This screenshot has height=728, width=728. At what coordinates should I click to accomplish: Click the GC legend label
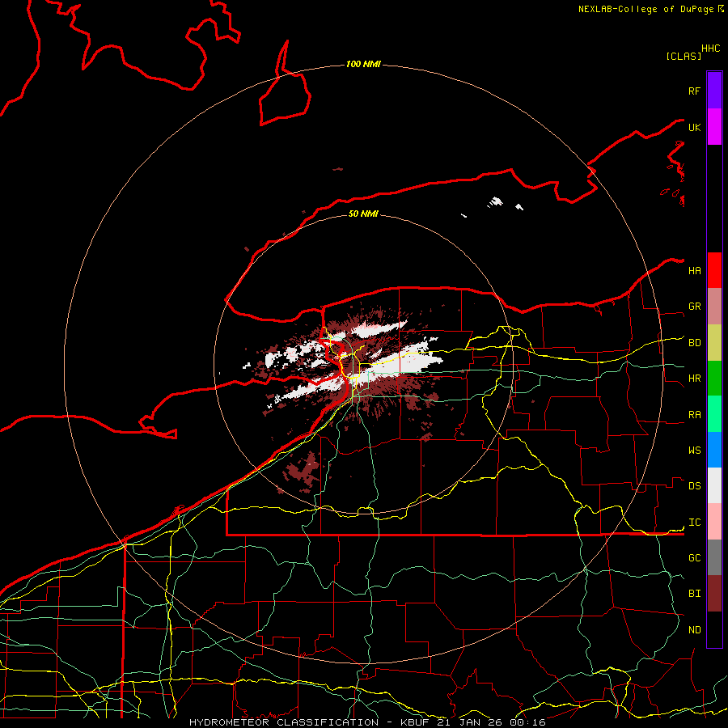point(695,558)
